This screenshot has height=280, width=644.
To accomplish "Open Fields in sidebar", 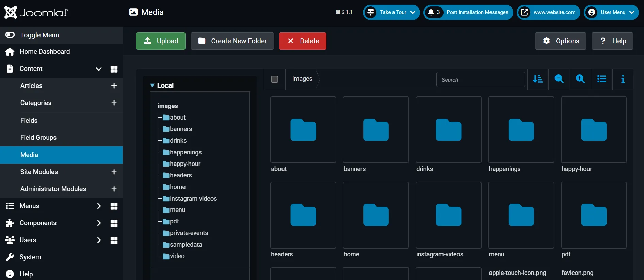I will coord(29,121).
